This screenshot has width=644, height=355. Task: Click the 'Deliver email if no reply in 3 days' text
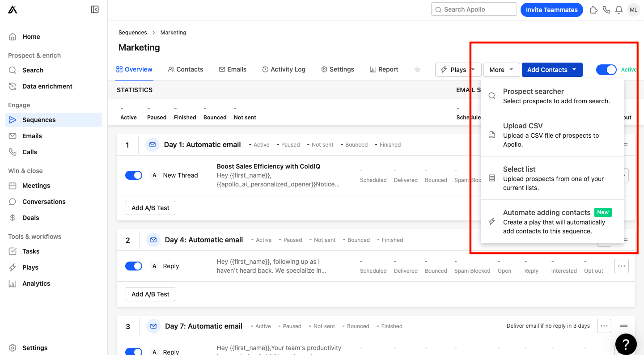548,326
